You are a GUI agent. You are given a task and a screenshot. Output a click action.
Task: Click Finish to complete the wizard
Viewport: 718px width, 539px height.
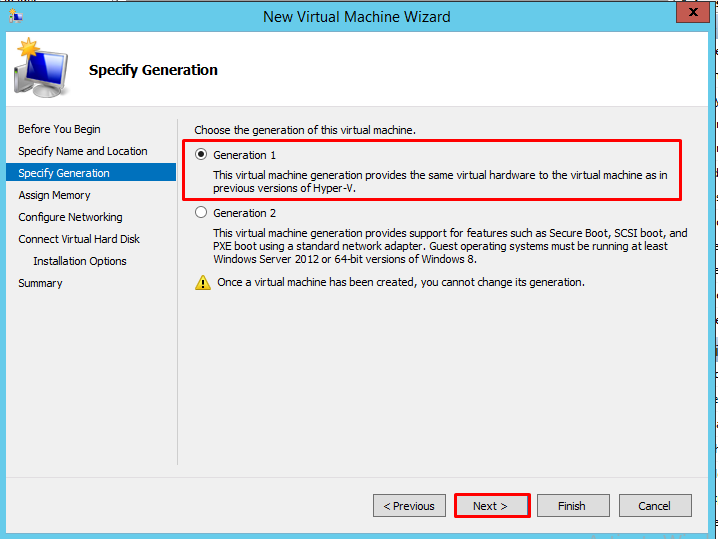click(x=573, y=506)
